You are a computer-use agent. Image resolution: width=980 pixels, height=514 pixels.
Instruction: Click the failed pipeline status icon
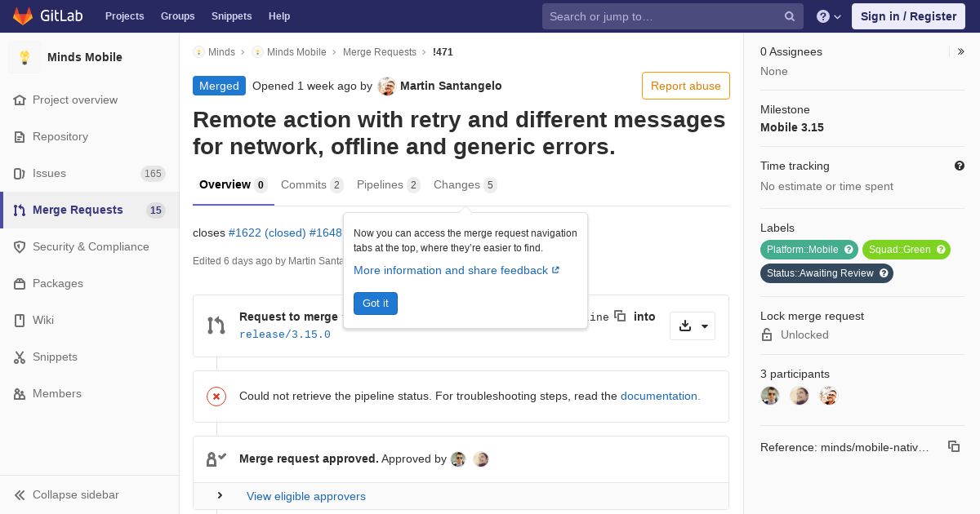pos(216,397)
